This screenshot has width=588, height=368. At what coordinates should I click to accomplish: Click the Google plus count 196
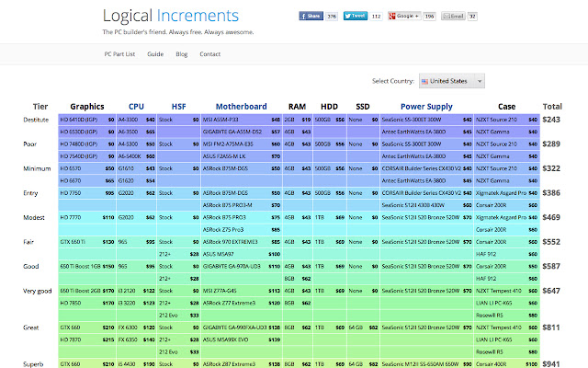tap(429, 17)
